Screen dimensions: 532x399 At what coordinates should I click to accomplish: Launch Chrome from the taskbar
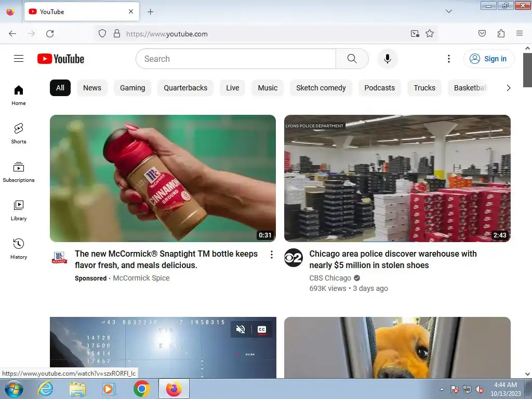coord(142,389)
